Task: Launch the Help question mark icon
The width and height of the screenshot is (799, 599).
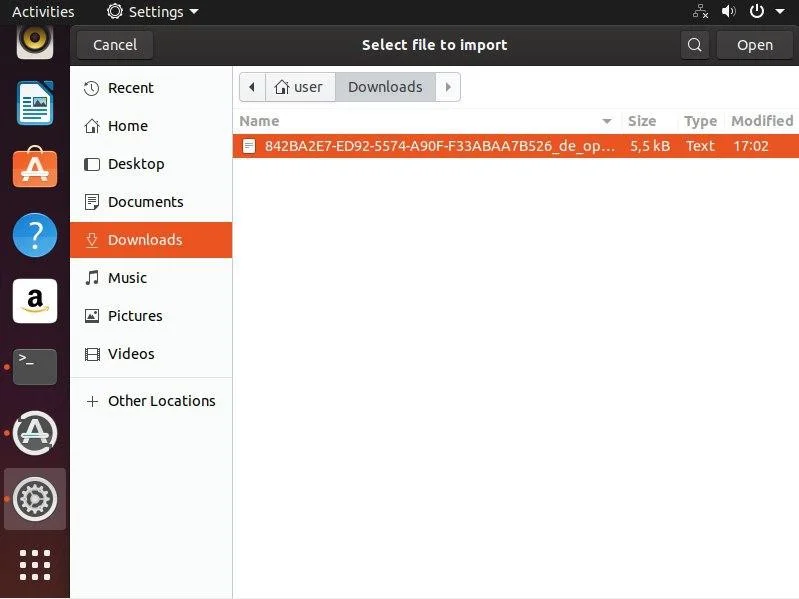Action: tap(35, 235)
